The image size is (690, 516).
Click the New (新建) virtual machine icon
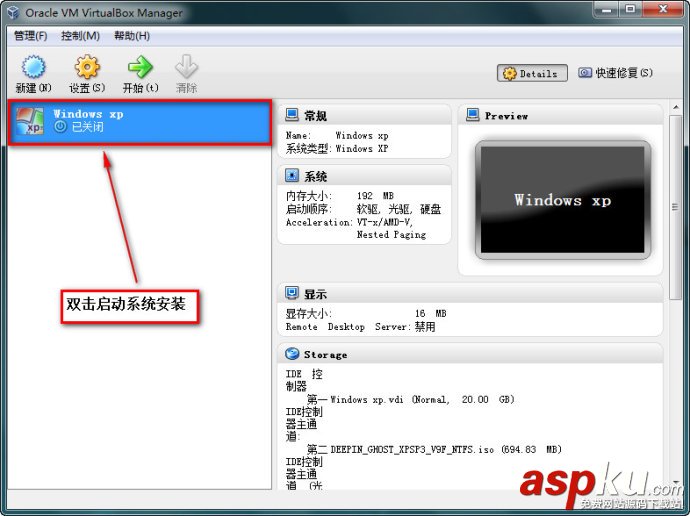[x=33, y=67]
